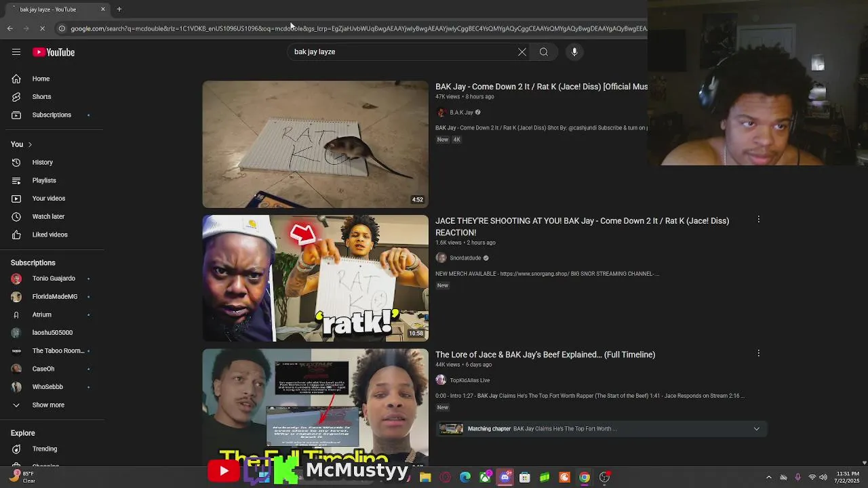Open Xbox app from the taskbar
This screenshot has width=868, height=488.
click(486, 477)
